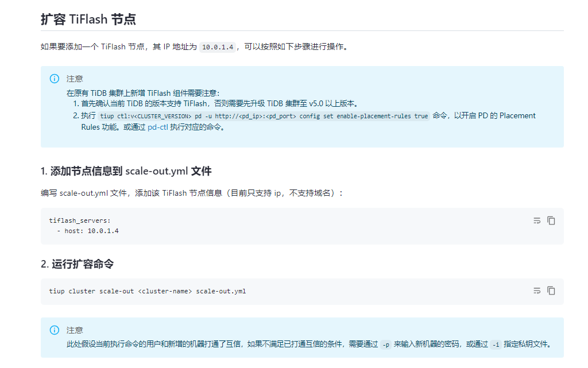This screenshot has width=588, height=368.
Task: Click the first 注意 label
Action: pos(75,79)
